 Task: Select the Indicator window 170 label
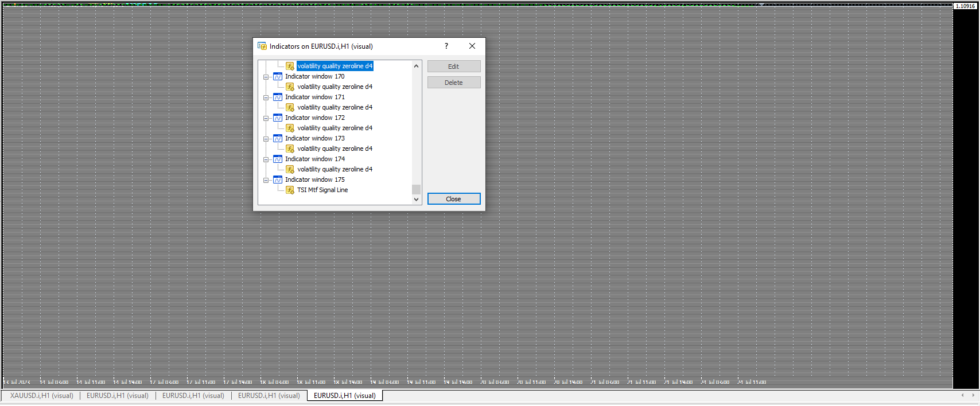[x=315, y=76]
